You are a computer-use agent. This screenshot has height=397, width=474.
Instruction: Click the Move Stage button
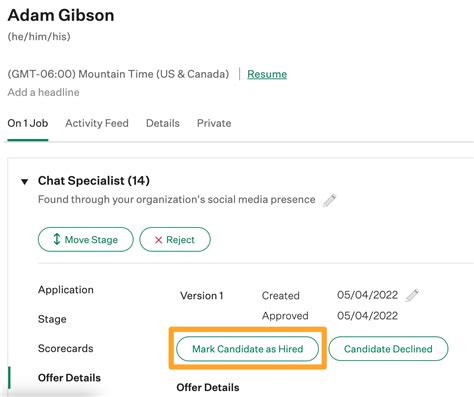click(x=86, y=239)
